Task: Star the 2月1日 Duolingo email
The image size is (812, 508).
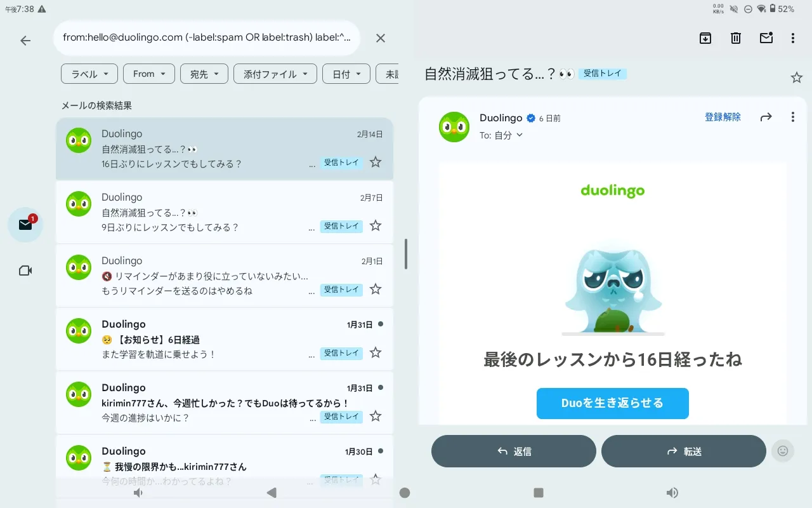Action: coord(376,289)
